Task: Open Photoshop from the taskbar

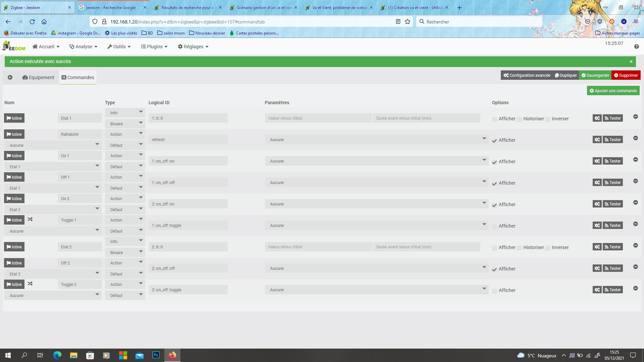Action: [156, 355]
